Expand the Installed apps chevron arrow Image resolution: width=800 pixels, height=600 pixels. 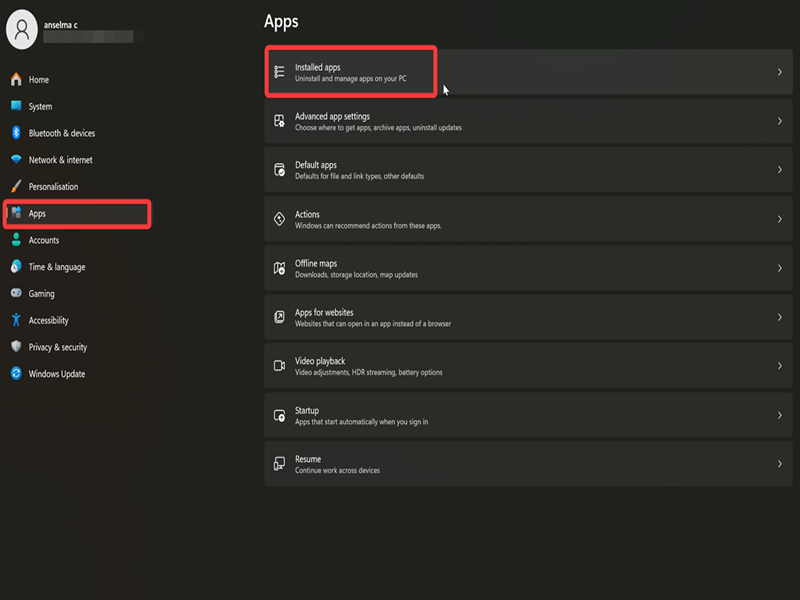point(779,72)
